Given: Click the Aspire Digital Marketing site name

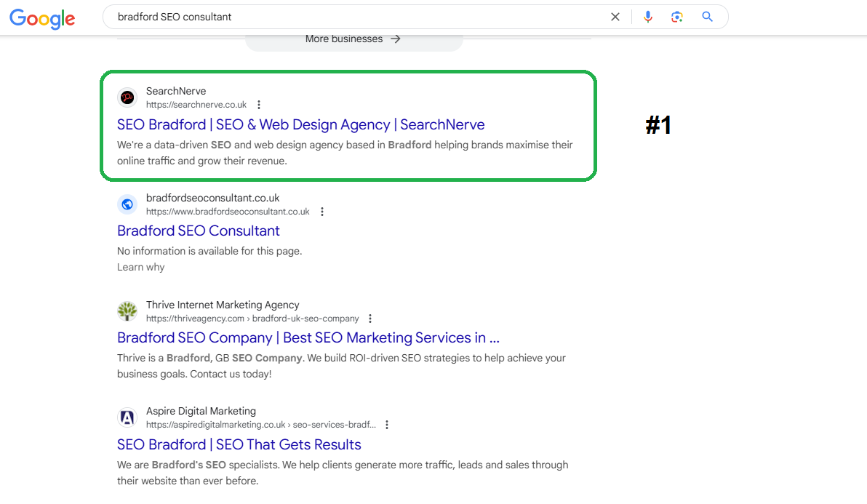Looking at the screenshot, I should (201, 411).
